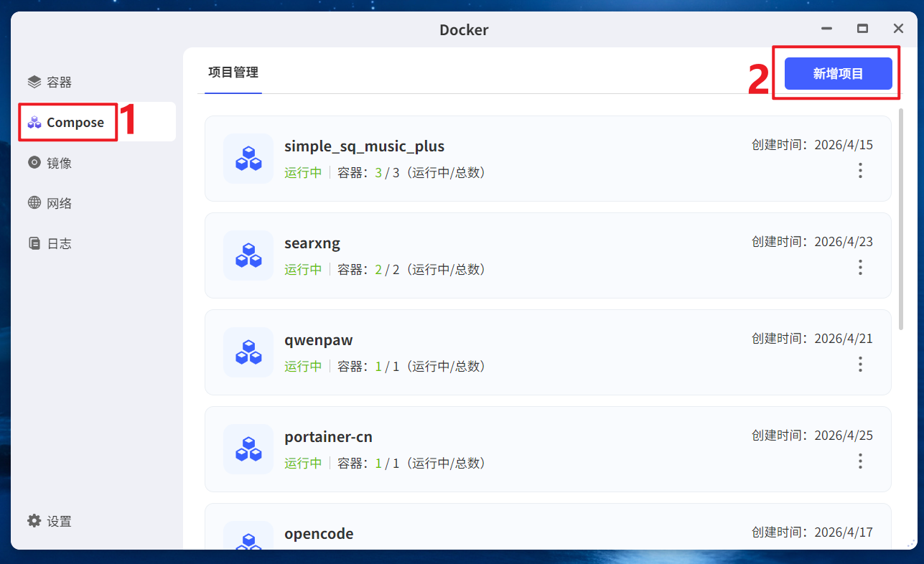This screenshot has height=564, width=924.
Task: Click creation date 2026/4/25
Action: point(844,436)
